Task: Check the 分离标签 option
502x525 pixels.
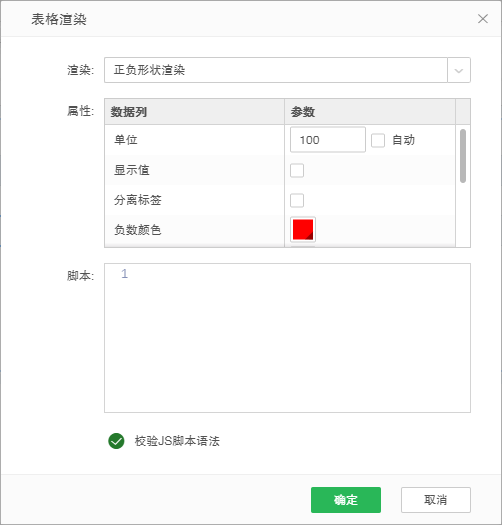Action: [297, 201]
